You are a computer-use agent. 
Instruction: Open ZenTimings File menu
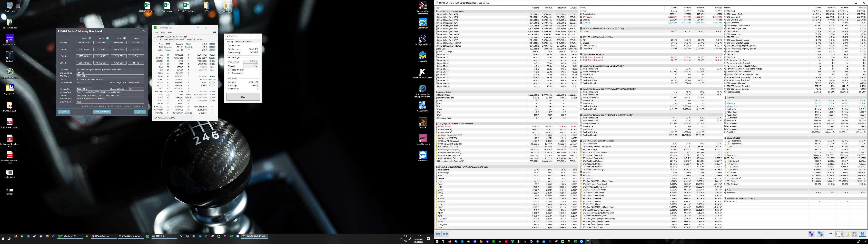(156, 32)
